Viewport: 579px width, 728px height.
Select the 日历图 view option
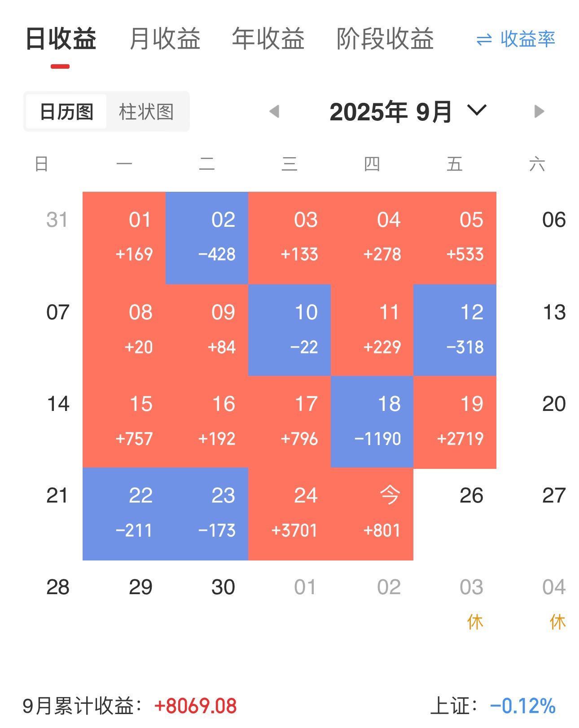(66, 112)
